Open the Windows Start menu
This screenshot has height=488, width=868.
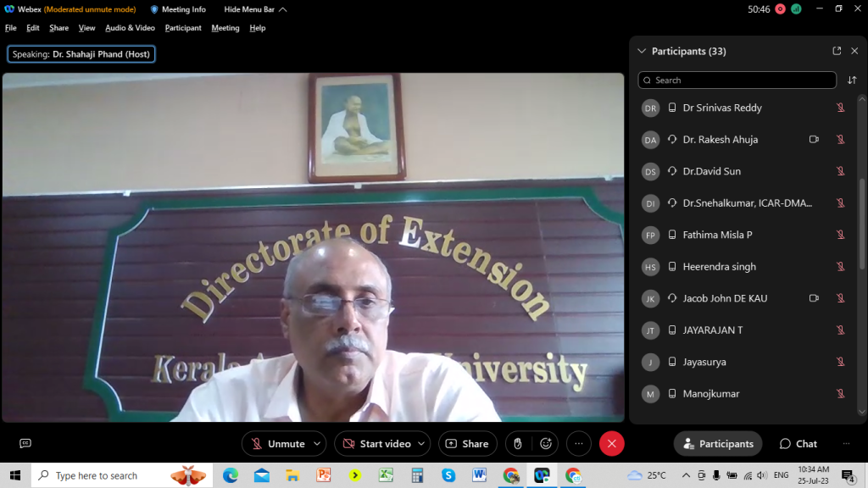(15, 475)
